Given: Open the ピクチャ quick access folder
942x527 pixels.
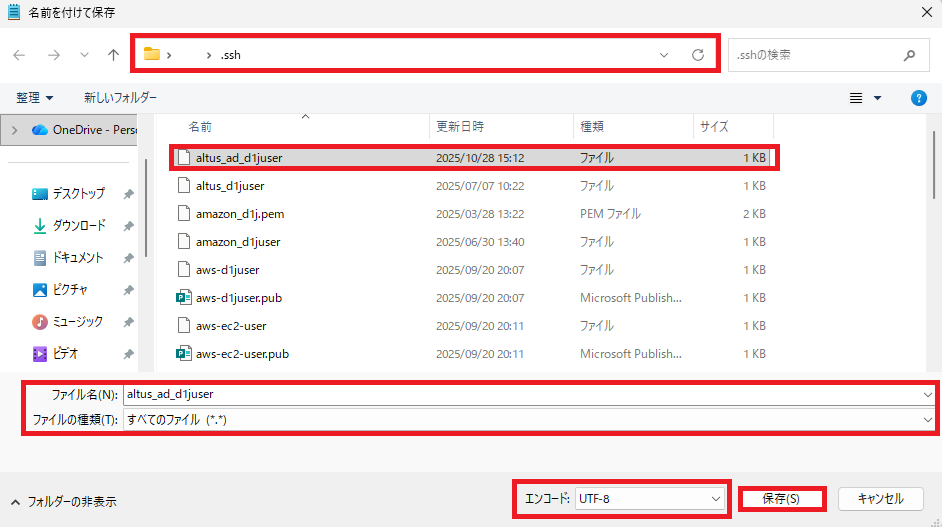Looking at the screenshot, I should [69, 290].
